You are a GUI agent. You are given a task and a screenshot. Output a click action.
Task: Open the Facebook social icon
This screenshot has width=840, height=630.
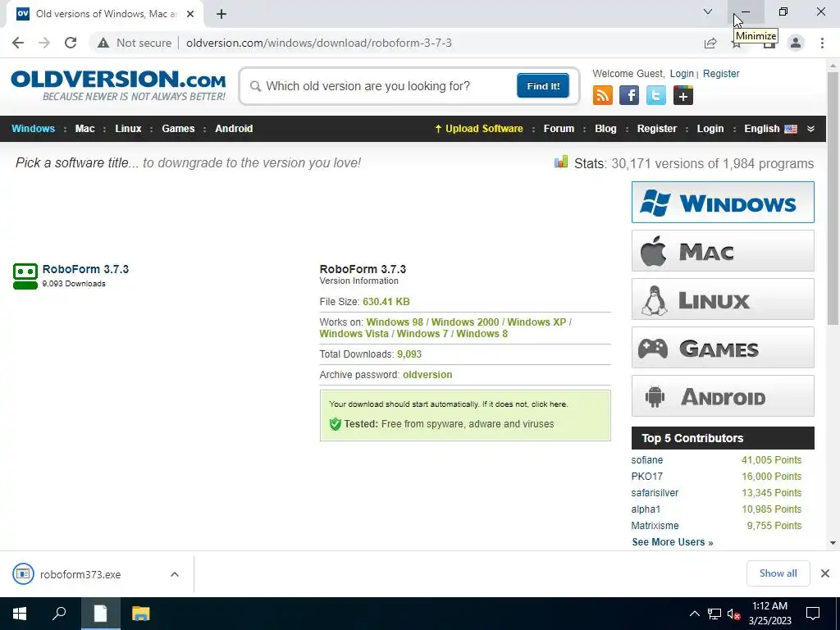[629, 95]
